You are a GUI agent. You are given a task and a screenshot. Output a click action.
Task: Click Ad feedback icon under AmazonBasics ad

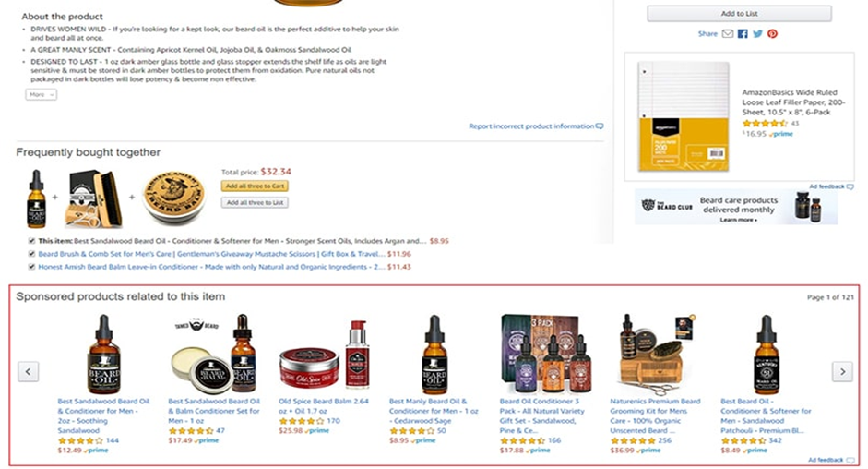850,186
